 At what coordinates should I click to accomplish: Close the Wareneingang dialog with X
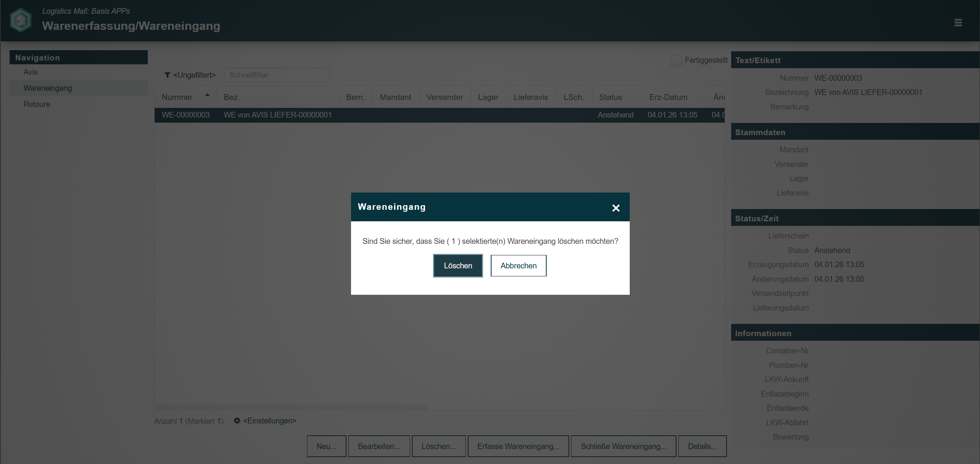[x=616, y=208]
